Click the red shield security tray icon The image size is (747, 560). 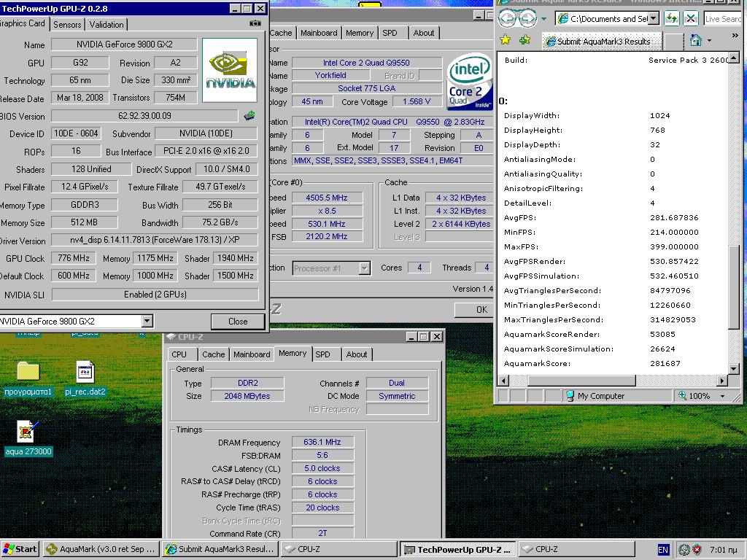point(697,550)
